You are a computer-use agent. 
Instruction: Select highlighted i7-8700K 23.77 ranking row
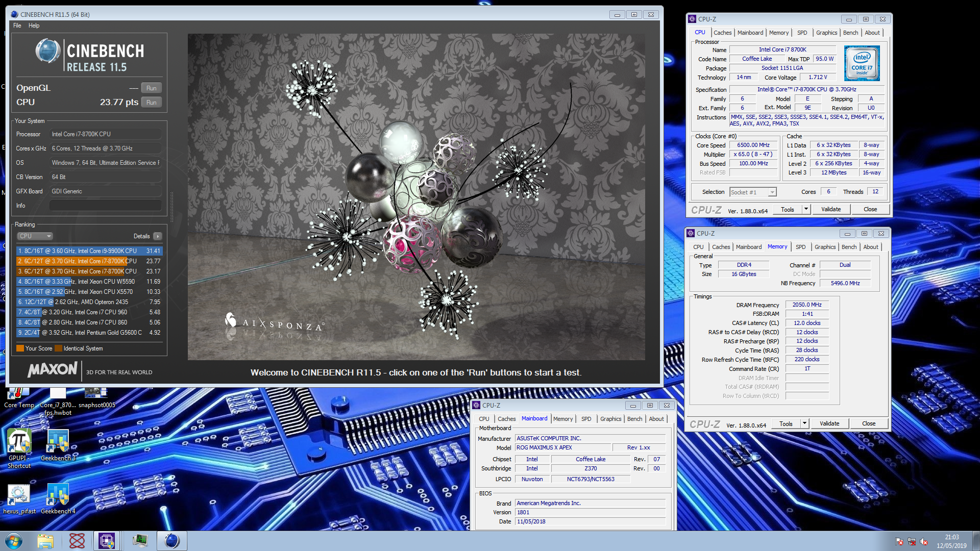pos(89,261)
